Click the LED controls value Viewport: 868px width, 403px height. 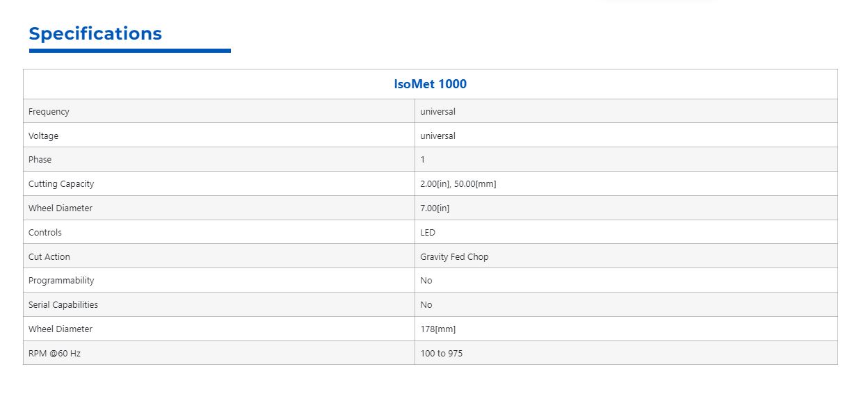coord(428,232)
